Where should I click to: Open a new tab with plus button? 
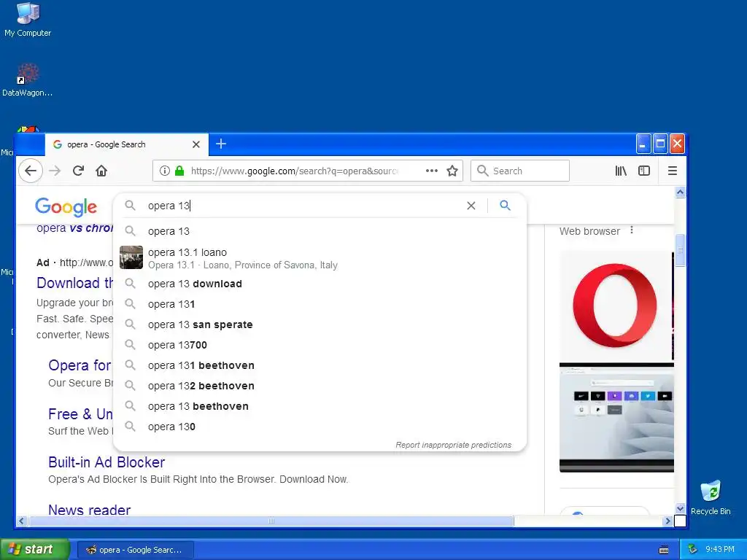point(221,144)
